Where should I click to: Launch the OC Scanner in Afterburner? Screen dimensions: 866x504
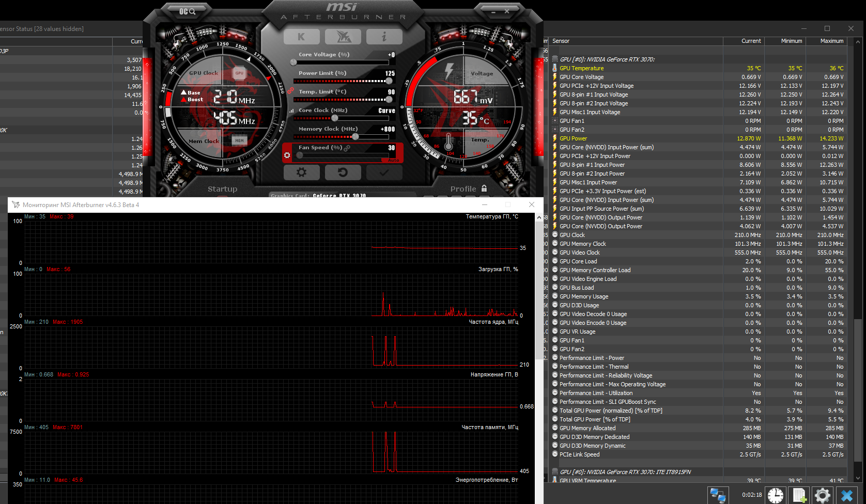(187, 11)
